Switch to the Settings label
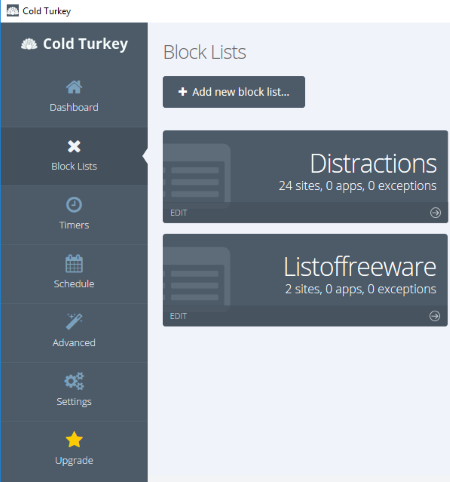Viewport: 450px width, 482px height. tap(74, 402)
